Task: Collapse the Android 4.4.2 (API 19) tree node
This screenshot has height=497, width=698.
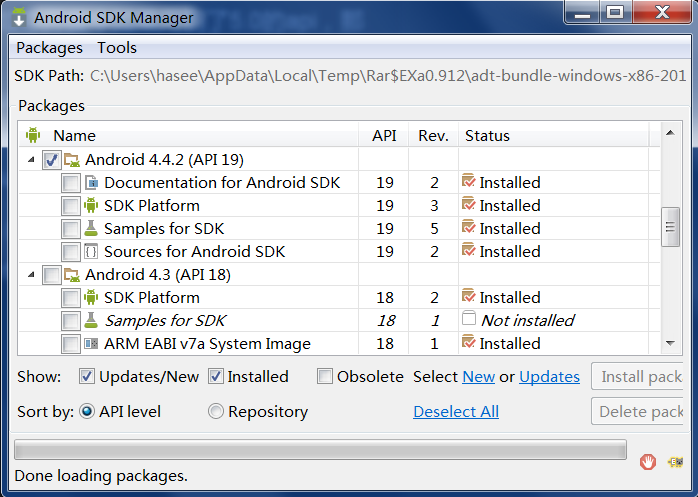Action: 31,159
